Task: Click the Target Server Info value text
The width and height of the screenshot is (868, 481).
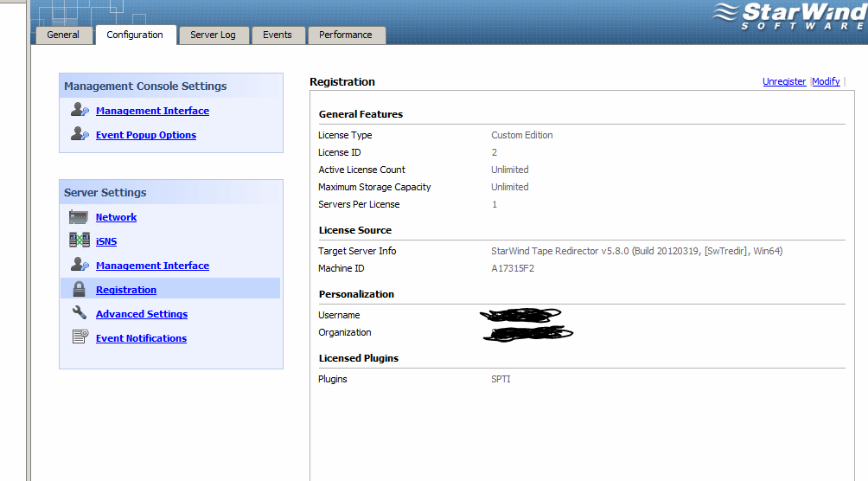Action: point(636,251)
